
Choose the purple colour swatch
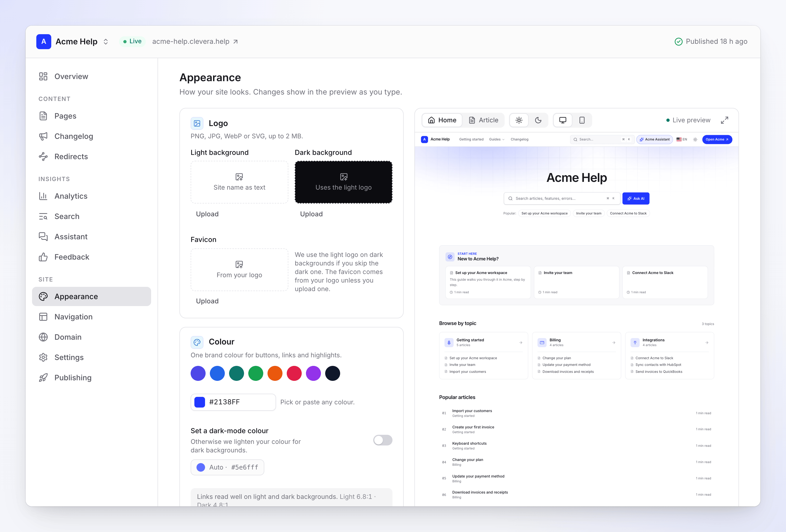click(x=313, y=373)
